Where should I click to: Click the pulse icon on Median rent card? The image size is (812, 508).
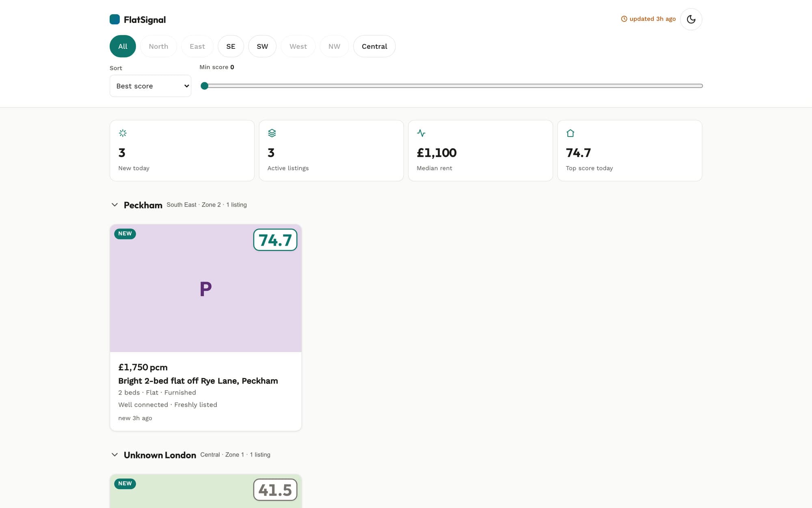point(421,133)
